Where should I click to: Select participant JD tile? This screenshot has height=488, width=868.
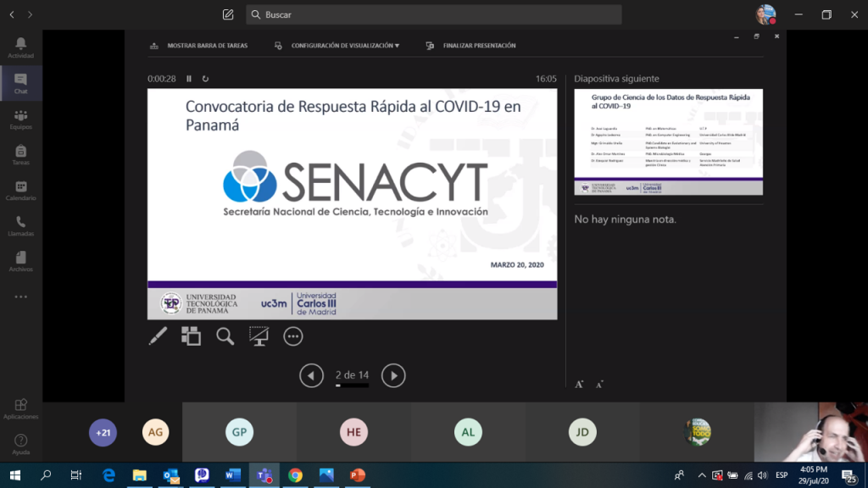point(582,432)
